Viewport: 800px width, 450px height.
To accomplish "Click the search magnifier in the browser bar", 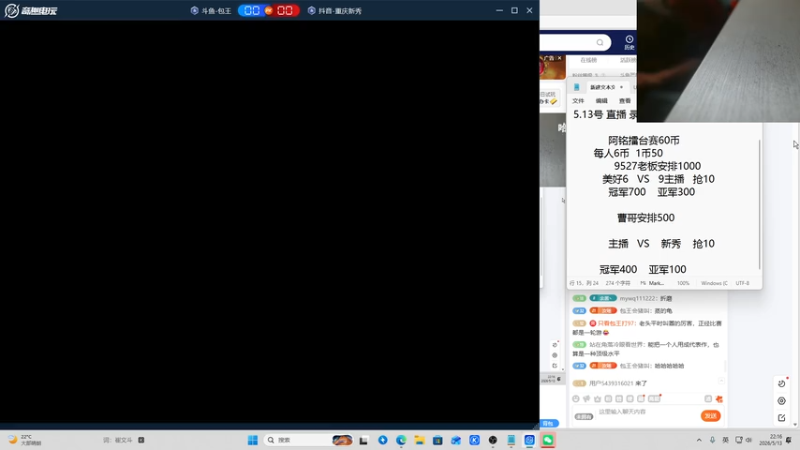I will [x=600, y=42].
